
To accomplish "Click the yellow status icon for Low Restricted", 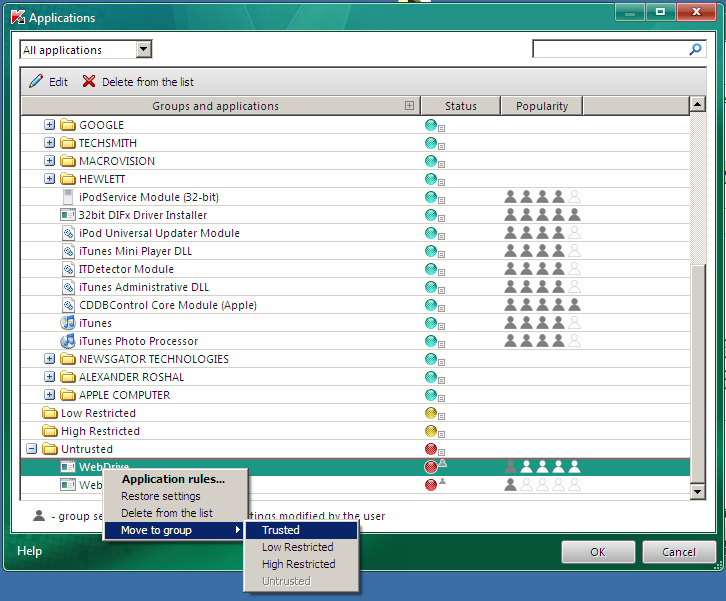I will (x=431, y=413).
